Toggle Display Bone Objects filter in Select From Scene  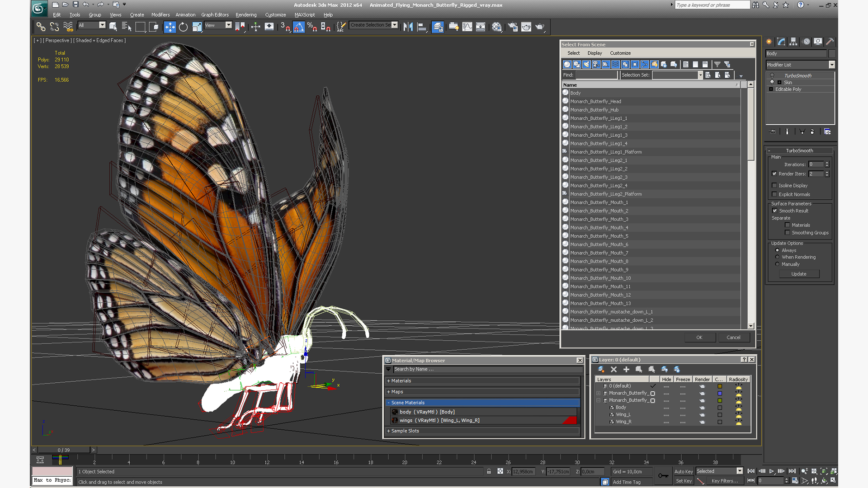click(645, 64)
